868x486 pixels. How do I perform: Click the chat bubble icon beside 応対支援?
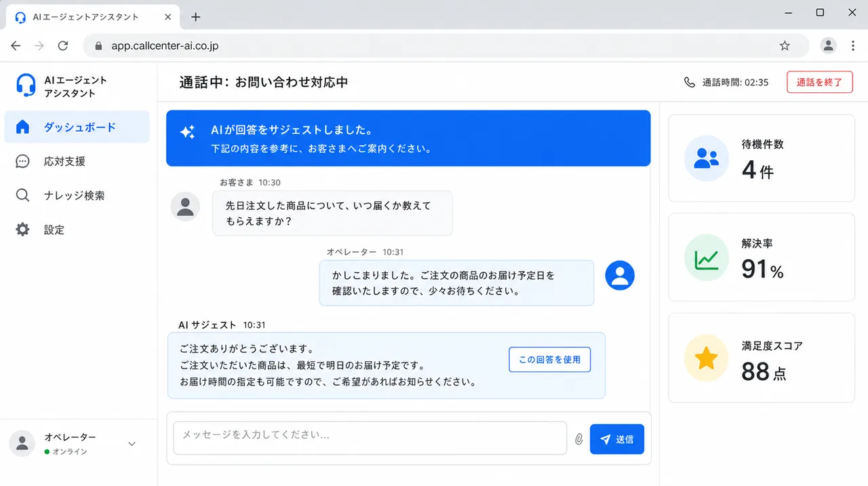(x=22, y=162)
